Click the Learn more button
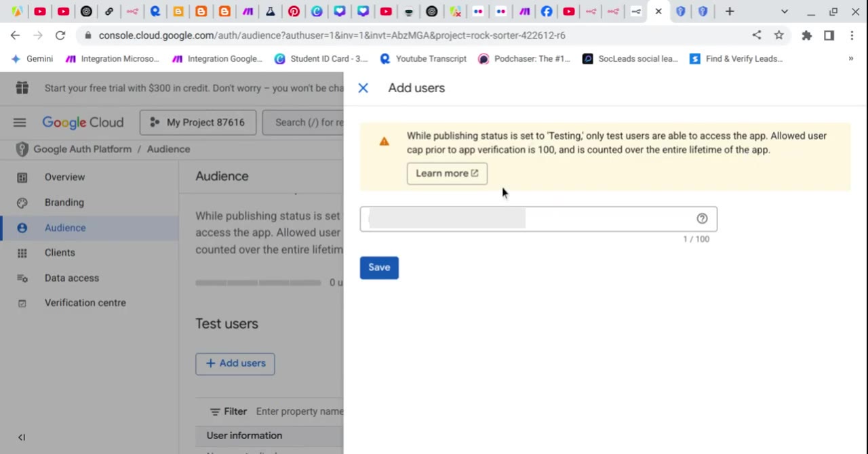 447,173
